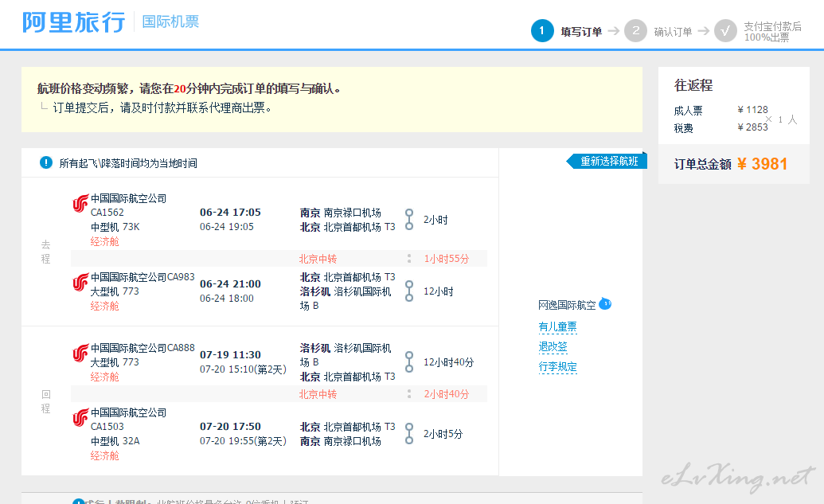Click 订单总金额 ¥ 3981 total
824x504 pixels.
(731, 164)
